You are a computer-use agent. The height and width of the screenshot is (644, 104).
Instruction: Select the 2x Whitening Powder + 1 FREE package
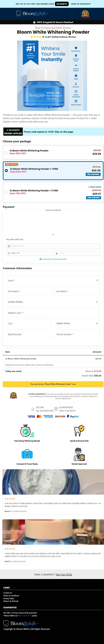click(53, 171)
